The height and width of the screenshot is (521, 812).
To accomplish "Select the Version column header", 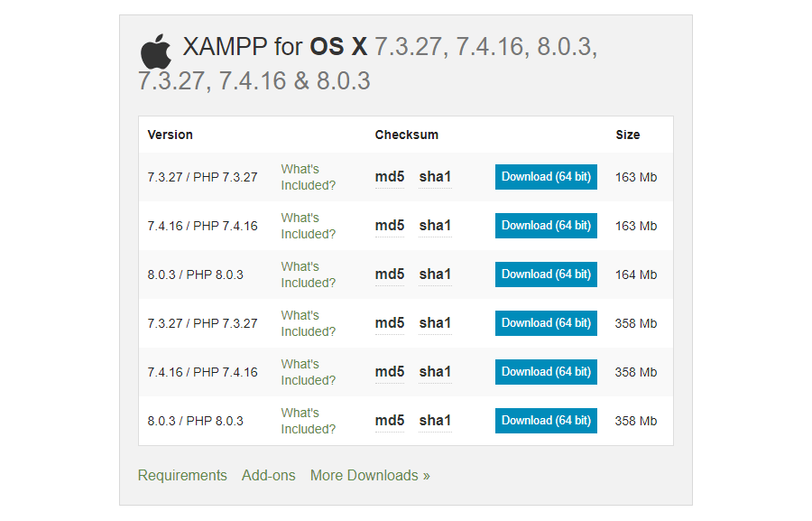I will (x=170, y=134).
